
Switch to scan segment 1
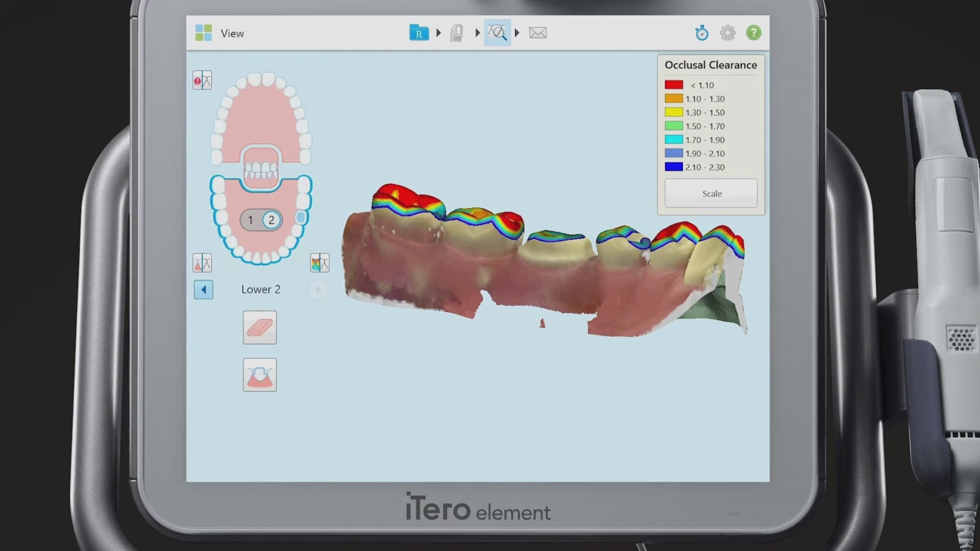click(x=251, y=220)
